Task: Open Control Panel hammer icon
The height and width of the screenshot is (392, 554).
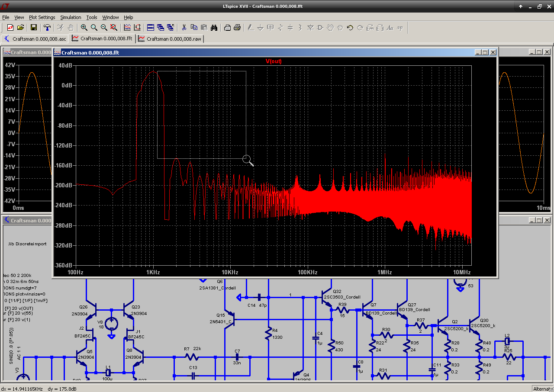Action: coord(47,28)
